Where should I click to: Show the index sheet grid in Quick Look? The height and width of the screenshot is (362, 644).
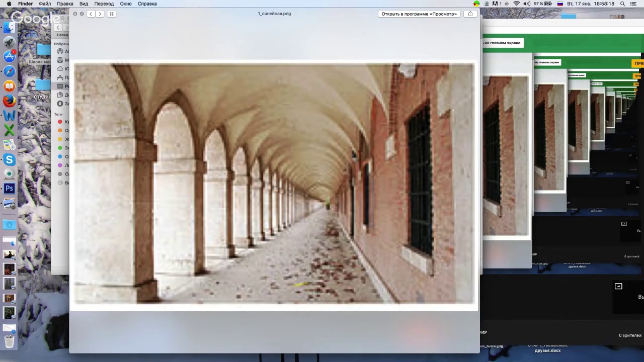click(x=112, y=14)
